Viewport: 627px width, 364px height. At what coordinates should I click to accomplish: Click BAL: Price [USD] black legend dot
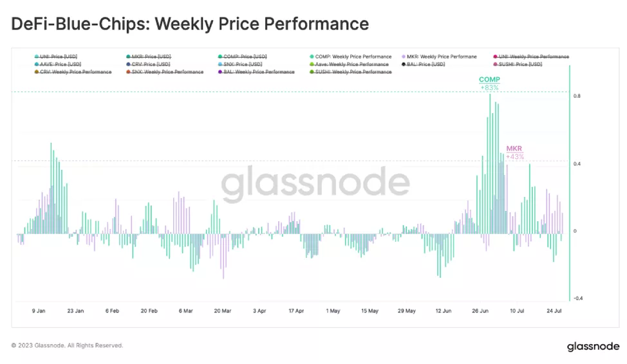pyautogui.click(x=404, y=64)
